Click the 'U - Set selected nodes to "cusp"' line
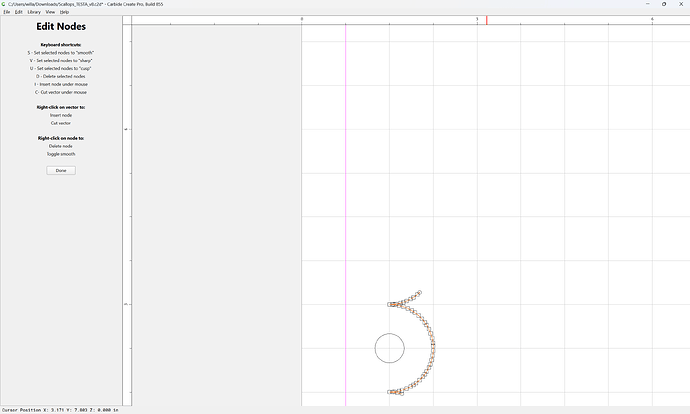Viewport: 690px width, 414px height. pos(61,69)
